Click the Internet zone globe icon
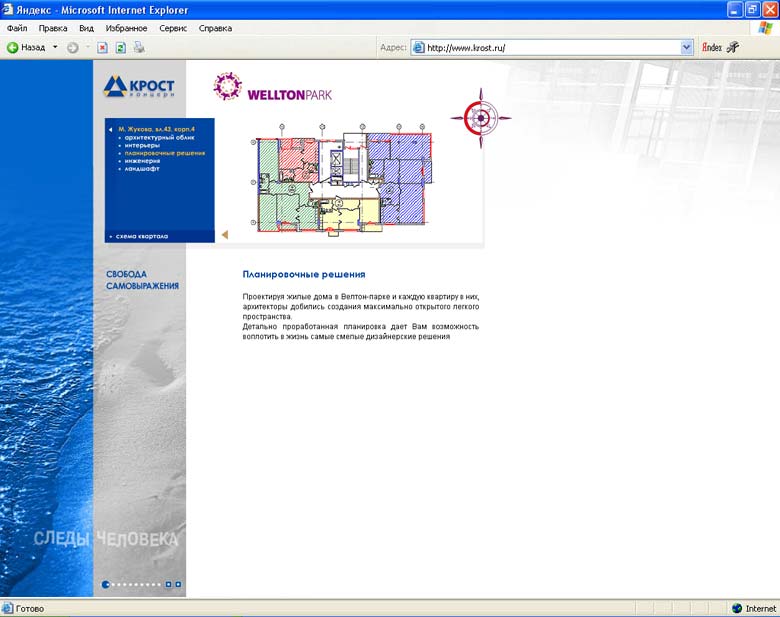This screenshot has height=617, width=780. coord(737,609)
